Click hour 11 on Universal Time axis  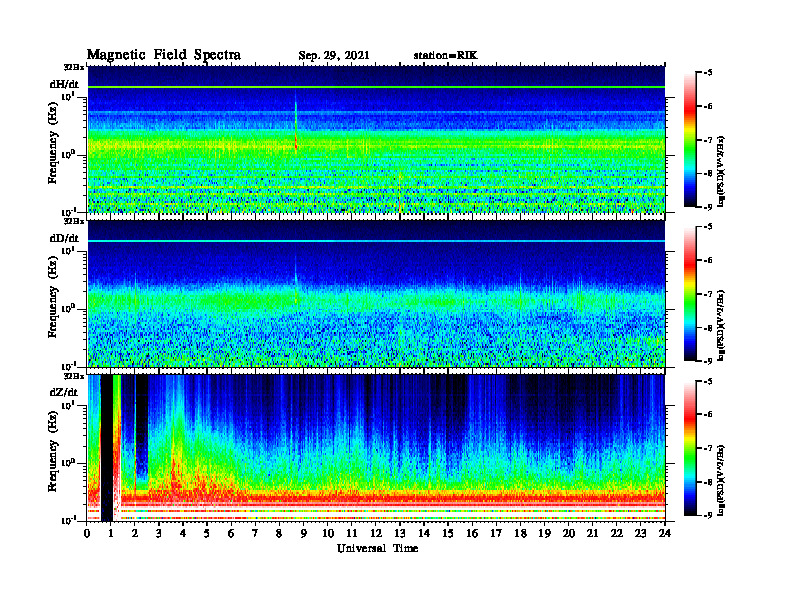coord(352,534)
